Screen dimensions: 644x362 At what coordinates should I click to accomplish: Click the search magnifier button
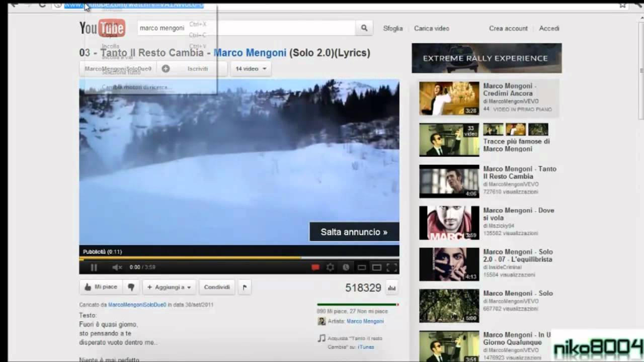(x=364, y=28)
